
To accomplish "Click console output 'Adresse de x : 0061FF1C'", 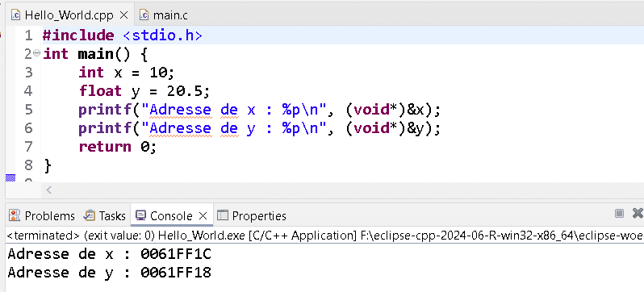I will (x=109, y=254).
